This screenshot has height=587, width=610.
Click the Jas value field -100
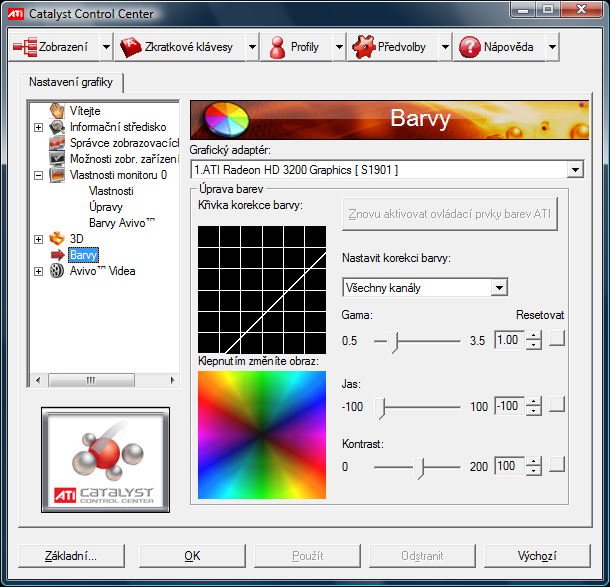coord(509,406)
